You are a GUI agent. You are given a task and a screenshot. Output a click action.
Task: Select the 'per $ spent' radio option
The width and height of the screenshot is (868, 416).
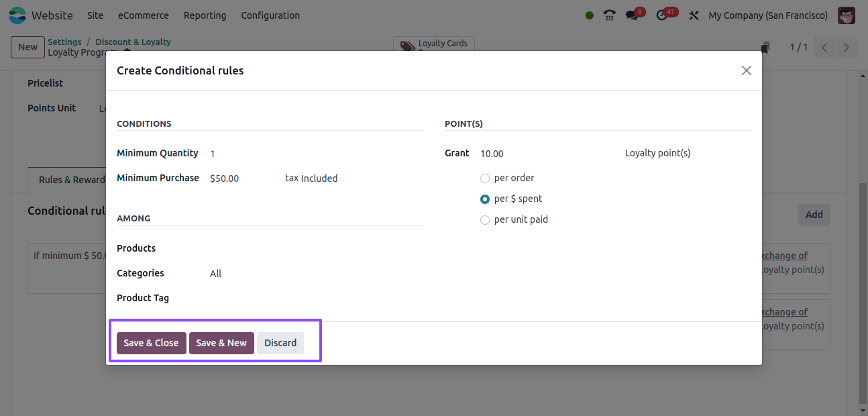click(x=485, y=199)
